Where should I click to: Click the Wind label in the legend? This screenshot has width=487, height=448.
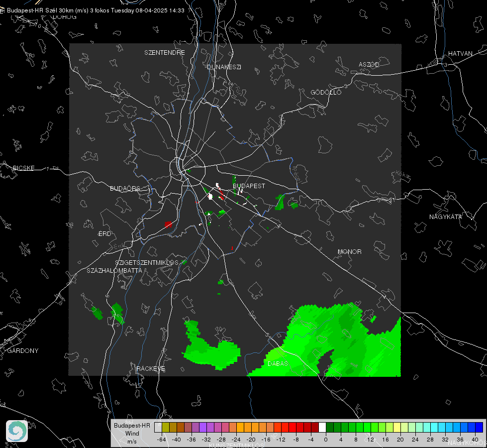(132, 433)
